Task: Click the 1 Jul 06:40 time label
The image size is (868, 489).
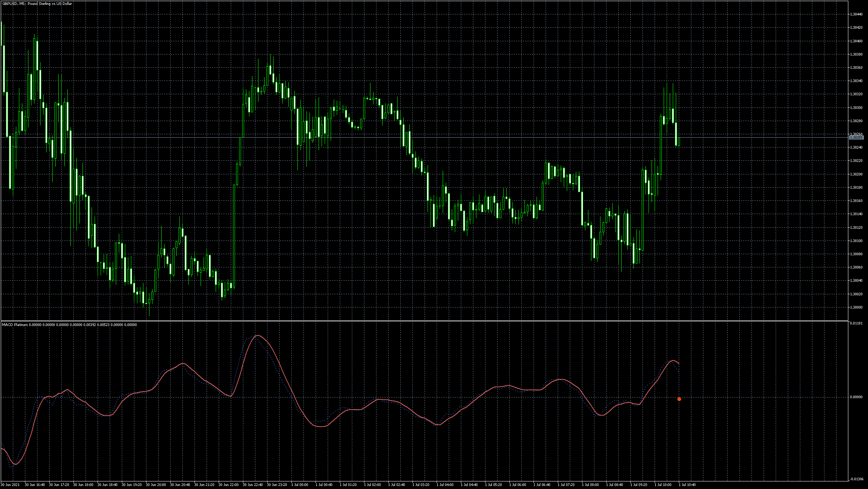Action: coord(542,484)
